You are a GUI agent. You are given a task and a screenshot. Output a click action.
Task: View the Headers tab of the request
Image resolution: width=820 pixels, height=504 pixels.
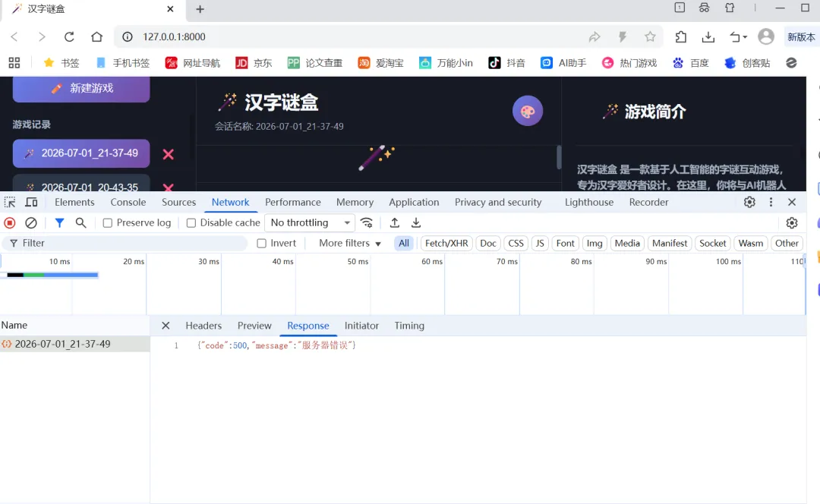coord(203,326)
